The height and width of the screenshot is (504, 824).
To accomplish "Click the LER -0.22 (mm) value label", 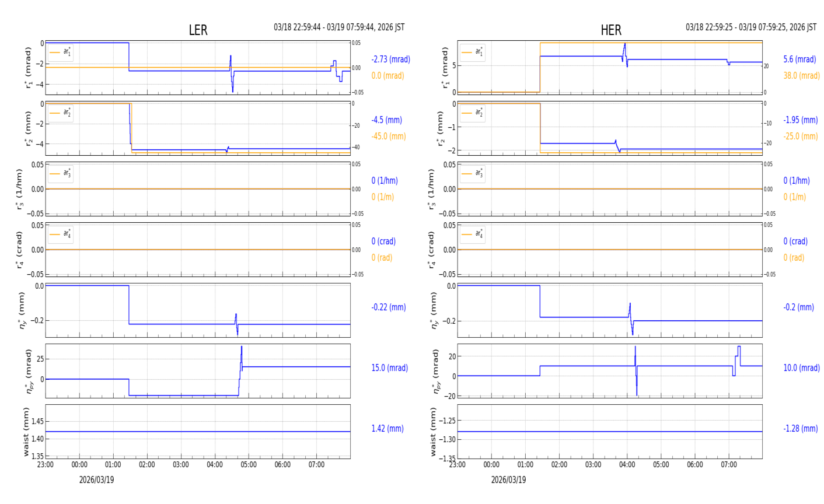I will 388,307.
